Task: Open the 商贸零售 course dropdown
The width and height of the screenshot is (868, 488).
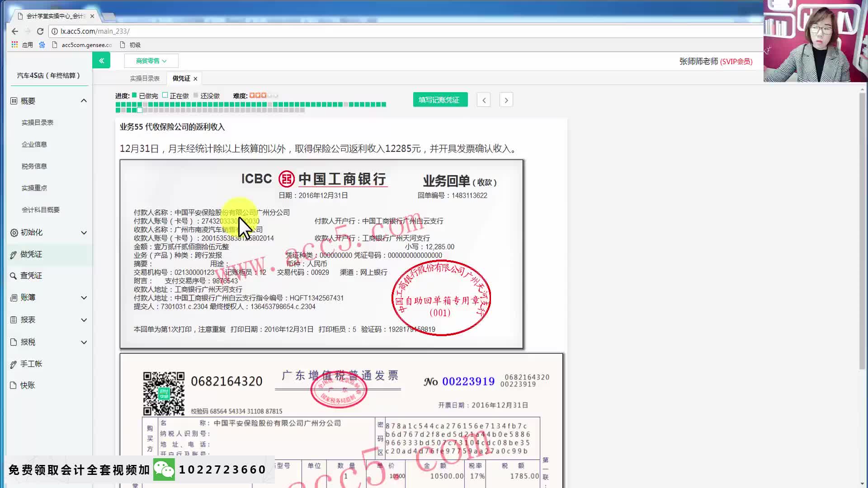Action: (x=150, y=60)
